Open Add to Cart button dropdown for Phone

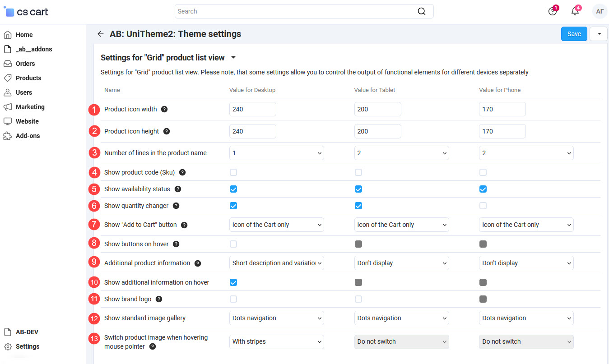point(526,225)
